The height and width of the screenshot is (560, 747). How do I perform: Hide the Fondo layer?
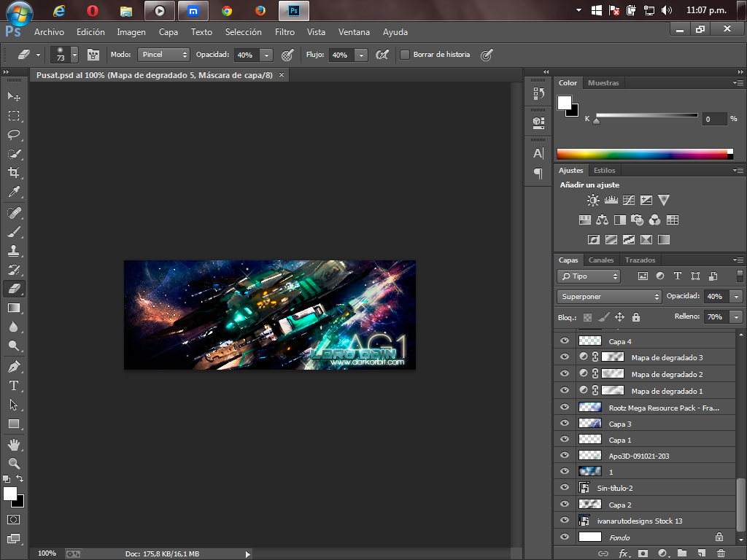click(565, 537)
